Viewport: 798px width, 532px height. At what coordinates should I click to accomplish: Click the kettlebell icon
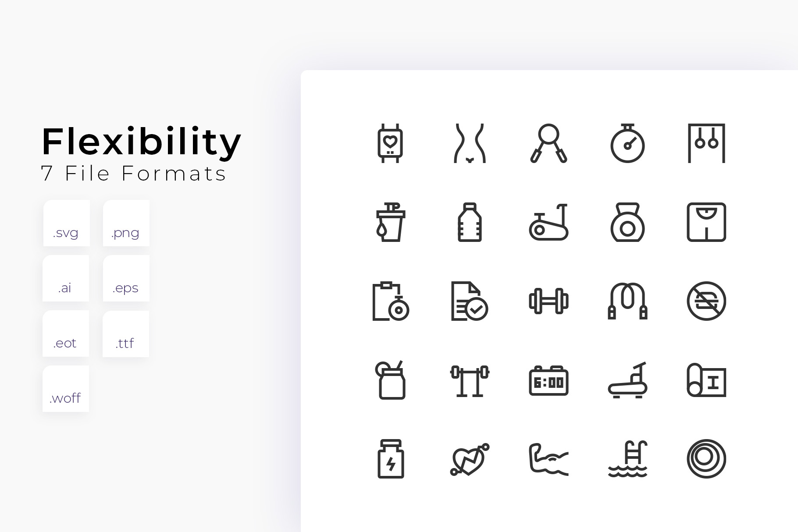click(x=627, y=222)
